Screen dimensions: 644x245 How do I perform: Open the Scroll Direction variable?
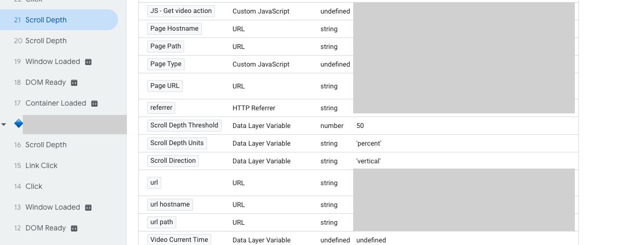(x=173, y=161)
